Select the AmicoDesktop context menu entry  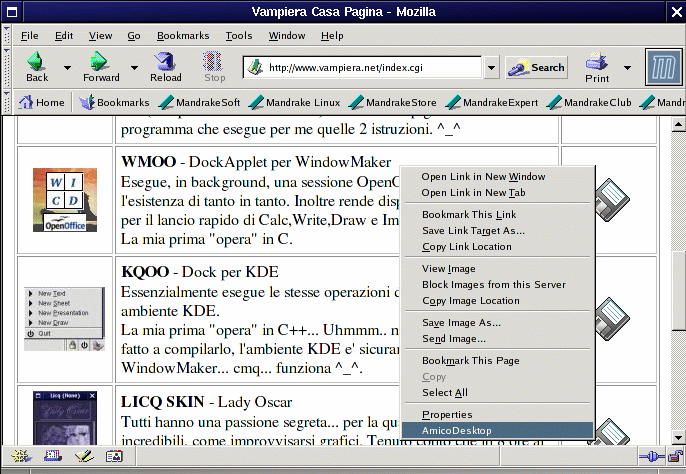[x=497, y=430]
